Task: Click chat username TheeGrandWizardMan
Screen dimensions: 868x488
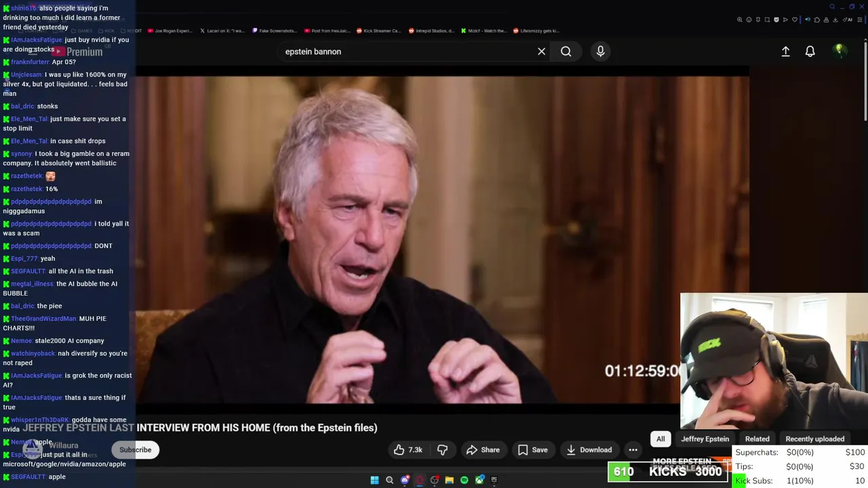Action: [x=43, y=319]
